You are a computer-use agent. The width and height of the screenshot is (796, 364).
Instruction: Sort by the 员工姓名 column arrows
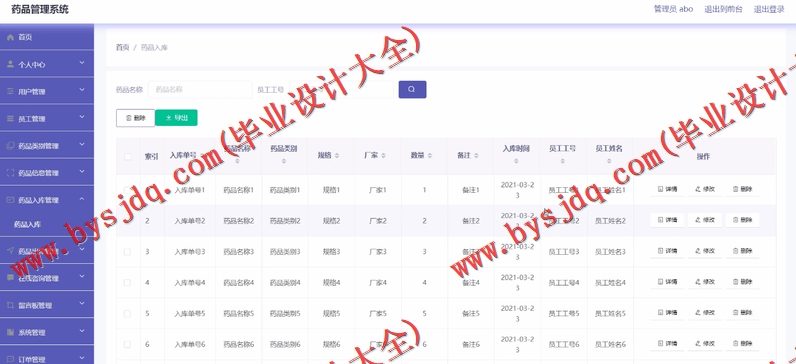[x=609, y=161]
